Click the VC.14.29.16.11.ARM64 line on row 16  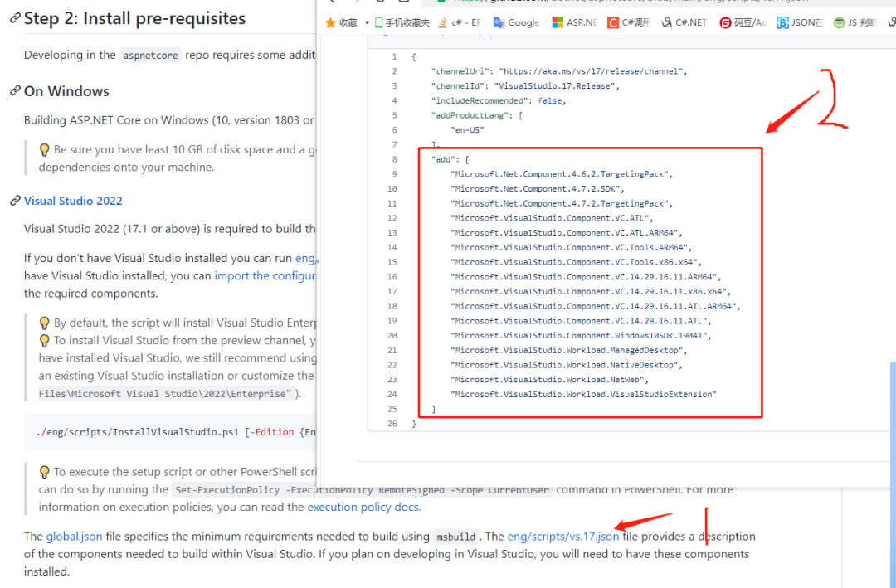click(x=586, y=276)
